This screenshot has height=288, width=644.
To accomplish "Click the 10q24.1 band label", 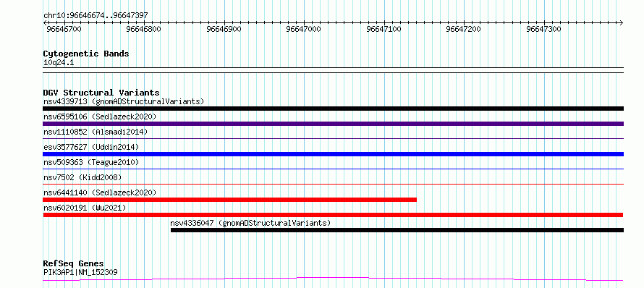I will click(x=59, y=63).
